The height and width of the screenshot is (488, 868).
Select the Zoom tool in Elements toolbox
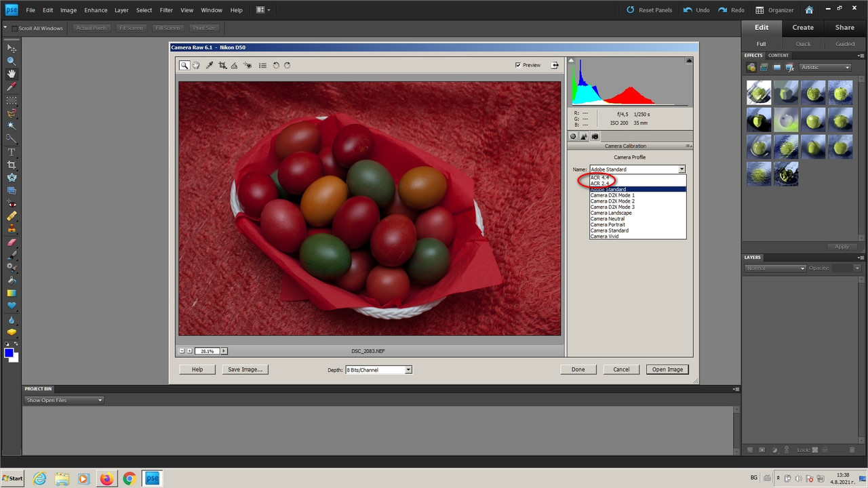tap(12, 61)
